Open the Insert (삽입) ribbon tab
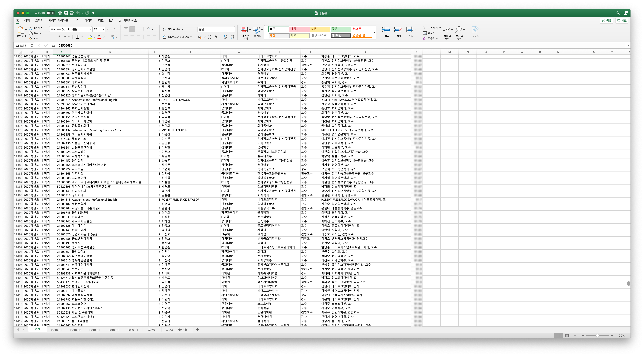Screen dimensions: 644x356 pyautogui.click(x=27, y=21)
